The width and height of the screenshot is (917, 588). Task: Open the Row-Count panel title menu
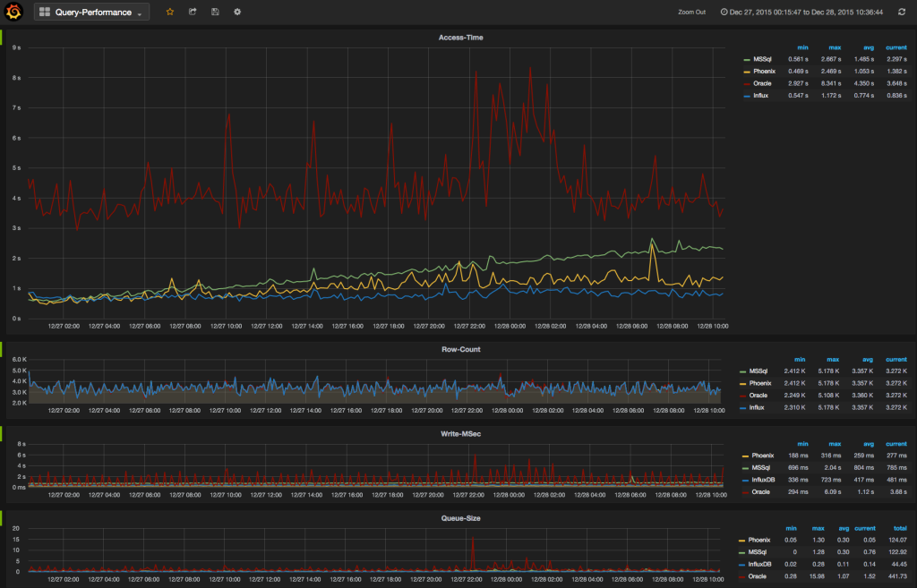[x=461, y=350]
